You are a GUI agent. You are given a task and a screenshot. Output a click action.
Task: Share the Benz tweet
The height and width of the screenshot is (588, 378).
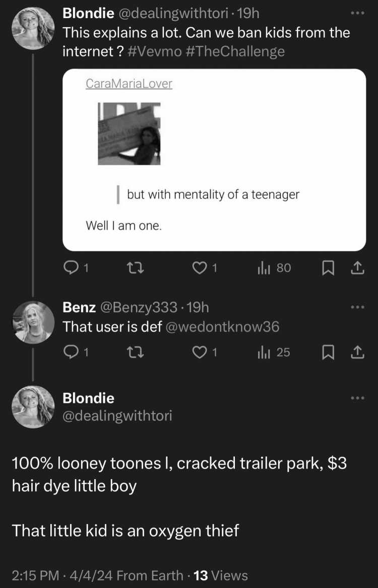pos(358,352)
